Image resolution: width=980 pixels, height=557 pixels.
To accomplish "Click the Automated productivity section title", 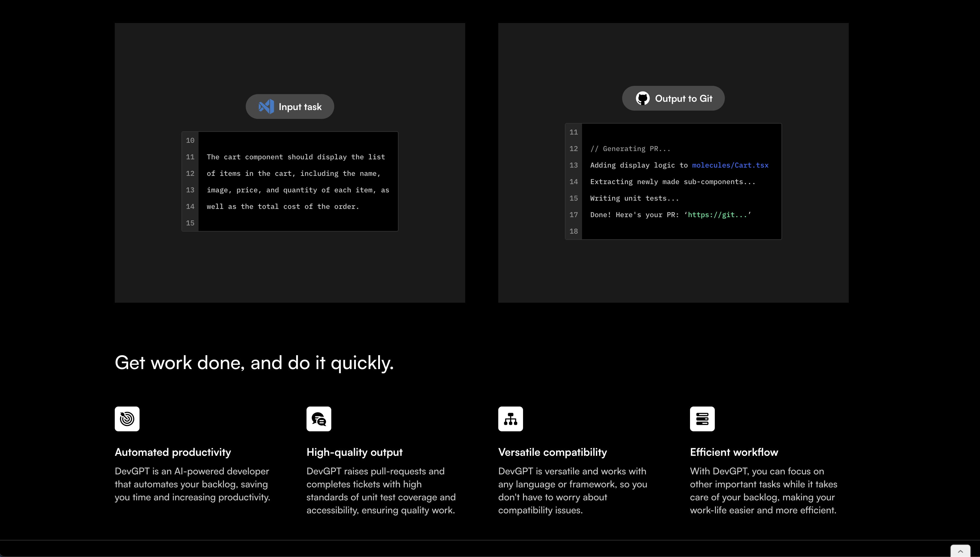I will [173, 452].
